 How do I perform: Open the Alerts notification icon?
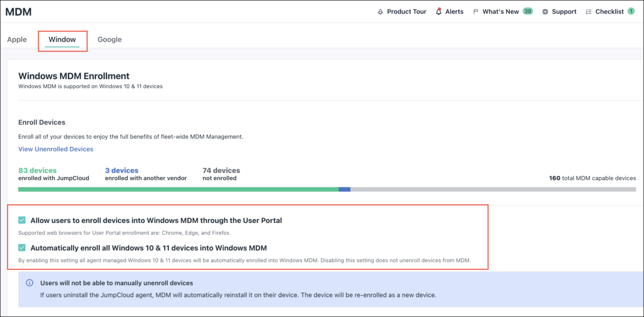click(x=439, y=11)
